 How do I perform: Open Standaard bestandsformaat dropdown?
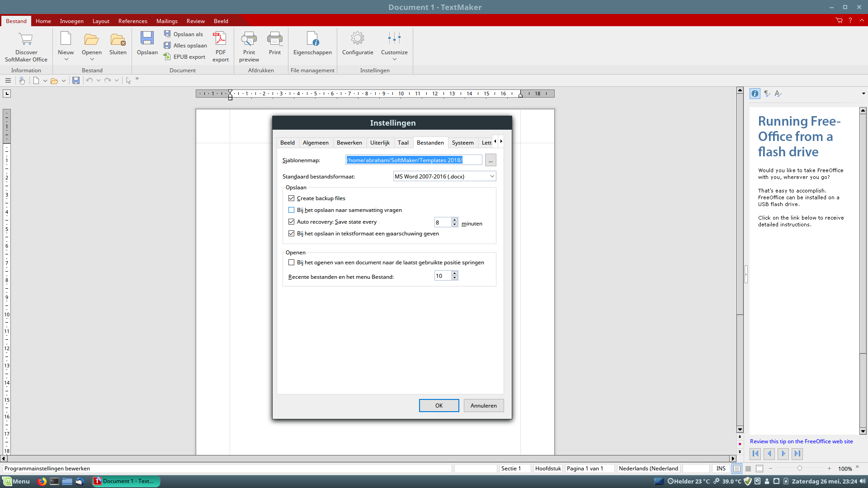[x=444, y=176]
